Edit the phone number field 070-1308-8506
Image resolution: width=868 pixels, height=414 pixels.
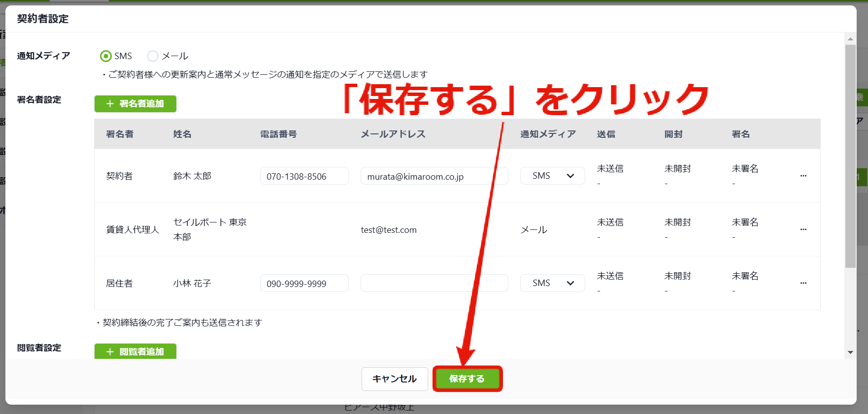pos(304,176)
